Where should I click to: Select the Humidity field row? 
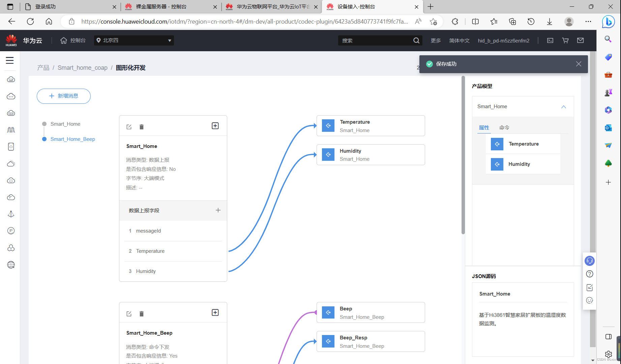pyautogui.click(x=173, y=271)
